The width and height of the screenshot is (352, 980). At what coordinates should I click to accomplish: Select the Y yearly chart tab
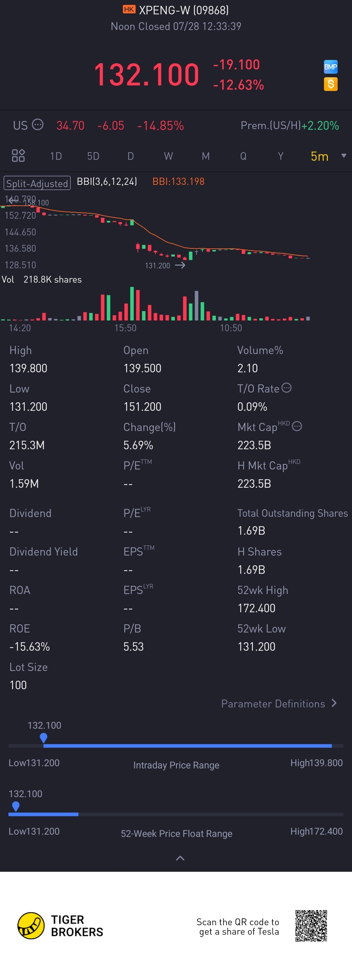tap(281, 156)
